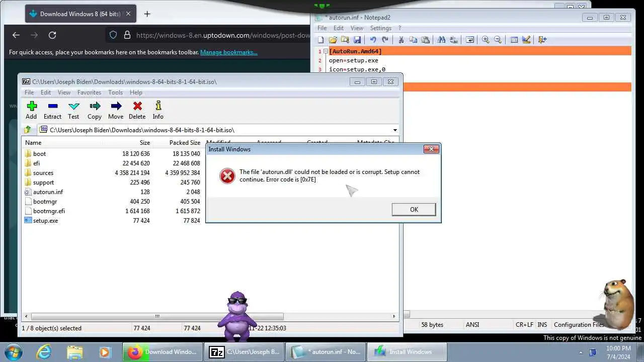The image size is (644, 362).
Task: Click the Delete icon in 7-Zip toolbar
Action: [137, 110]
